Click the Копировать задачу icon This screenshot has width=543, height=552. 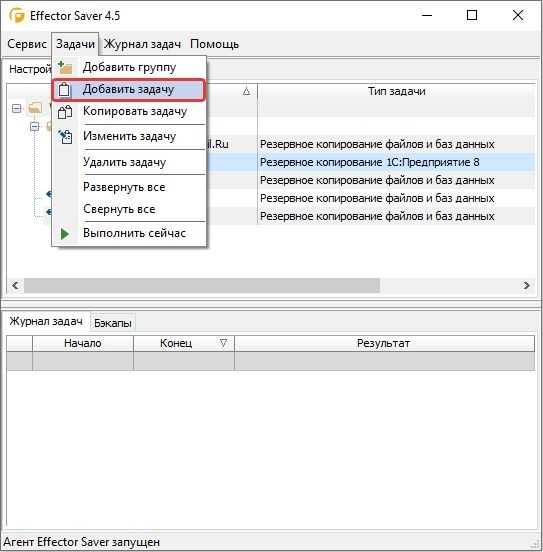65,112
